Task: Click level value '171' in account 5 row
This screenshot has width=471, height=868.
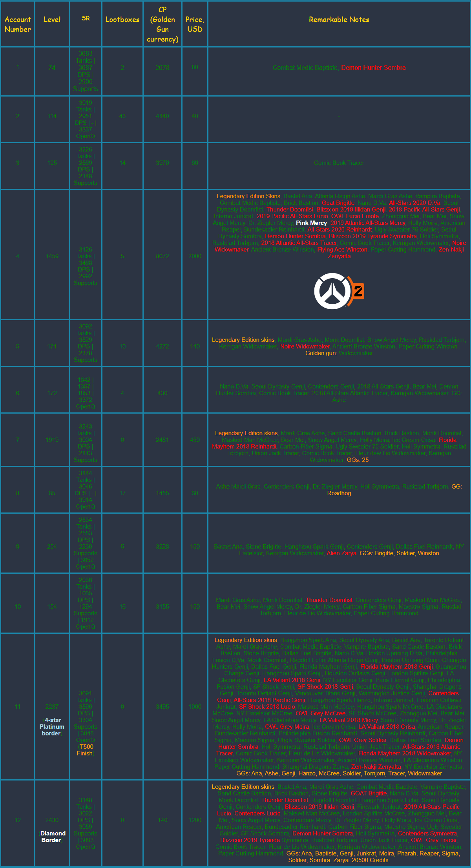Action: (52, 346)
